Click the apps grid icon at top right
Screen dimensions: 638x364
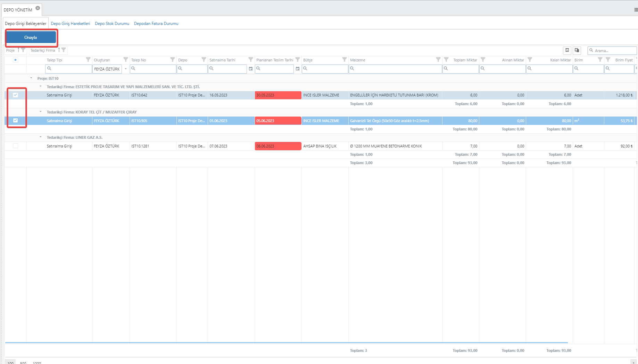pyautogui.click(x=636, y=10)
